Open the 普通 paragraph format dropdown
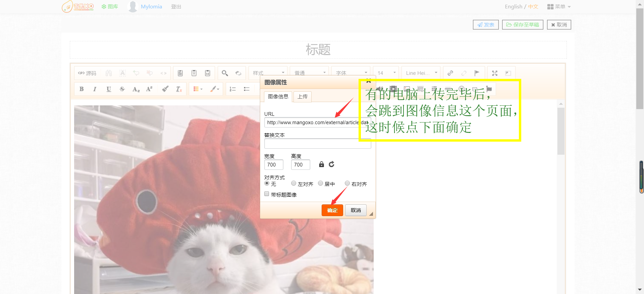This screenshot has width=644, height=294. [310, 73]
